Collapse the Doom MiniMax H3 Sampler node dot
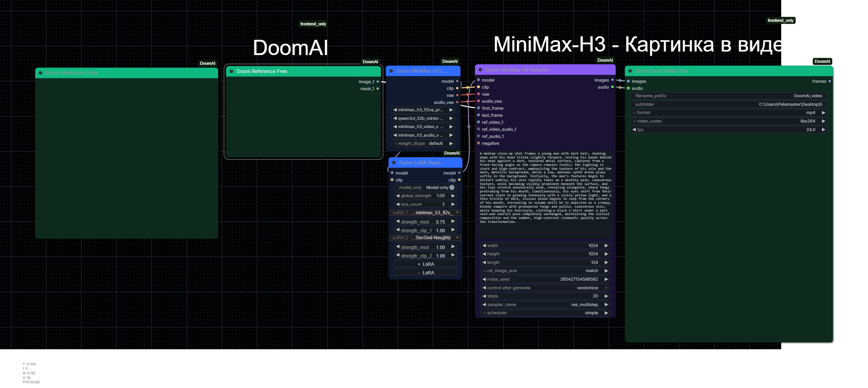The height and width of the screenshot is (388, 868). [480, 70]
